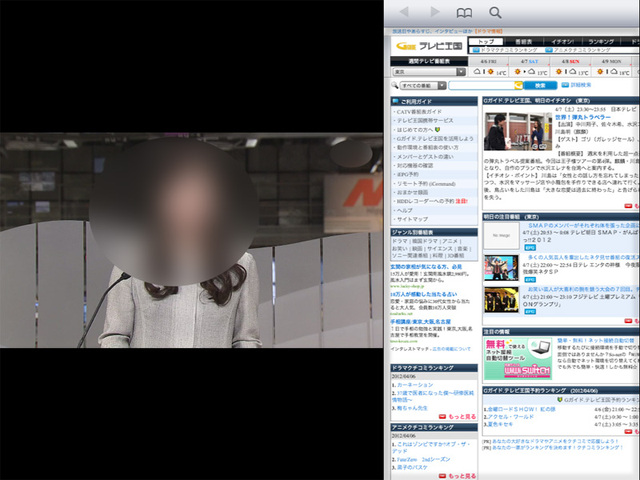The height and width of the screenshot is (480, 640).
Task: Open テレビ王国携帯サービス guide link
Action: 424,120
